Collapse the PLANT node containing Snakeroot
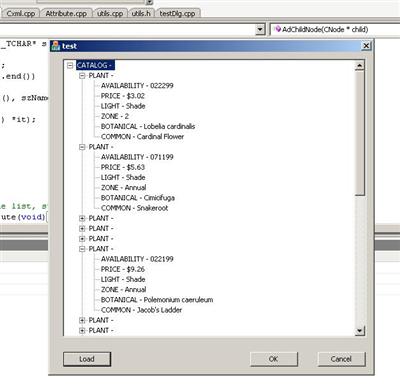Screen dimensions: 400x390 pyautogui.click(x=82, y=147)
